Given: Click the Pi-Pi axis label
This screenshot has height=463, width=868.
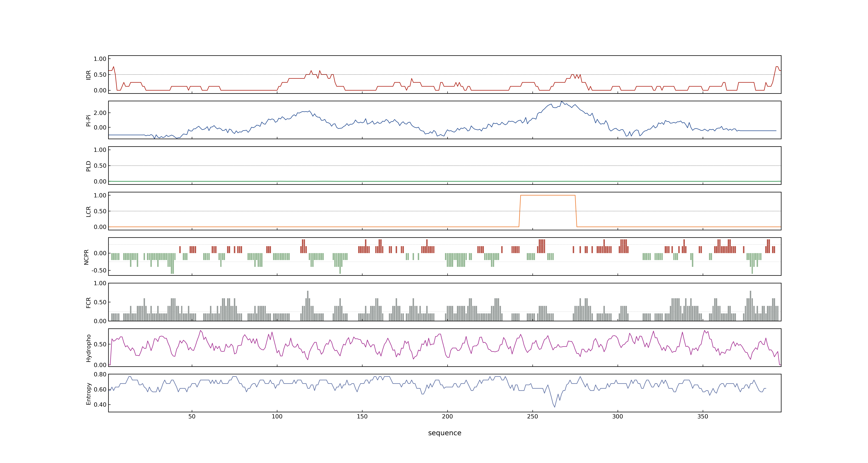Looking at the screenshot, I should [88, 120].
